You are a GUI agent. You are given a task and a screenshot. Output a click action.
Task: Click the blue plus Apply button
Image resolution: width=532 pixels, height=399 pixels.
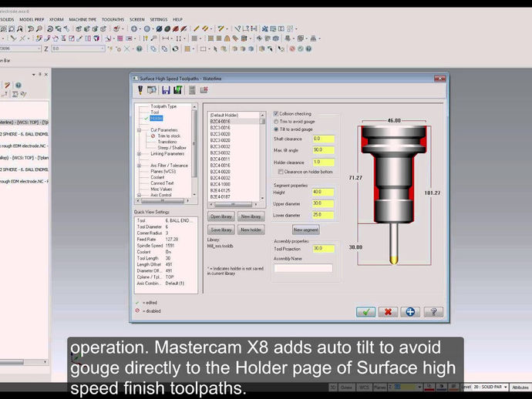point(410,312)
